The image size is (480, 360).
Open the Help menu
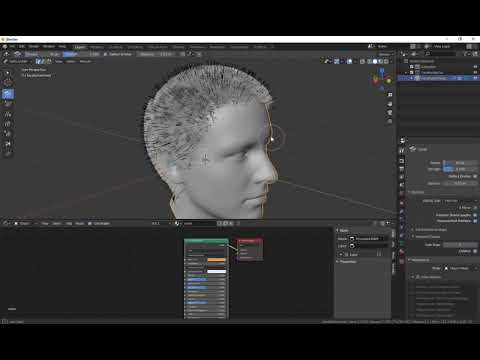pos(62,47)
